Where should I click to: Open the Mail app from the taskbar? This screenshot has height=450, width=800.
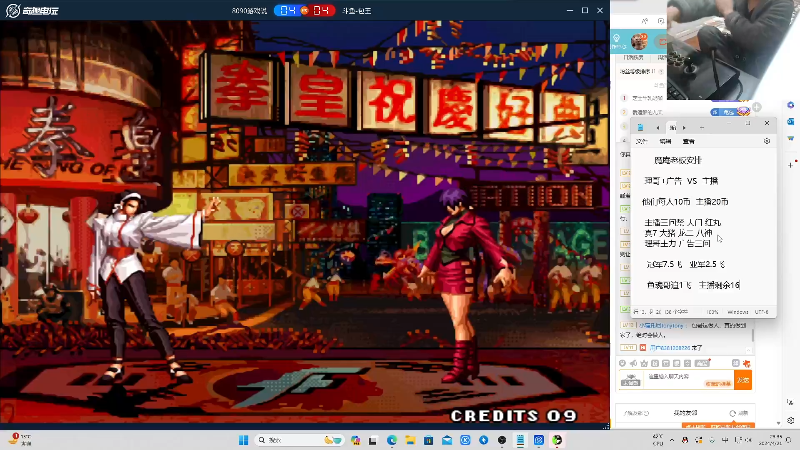point(447,440)
